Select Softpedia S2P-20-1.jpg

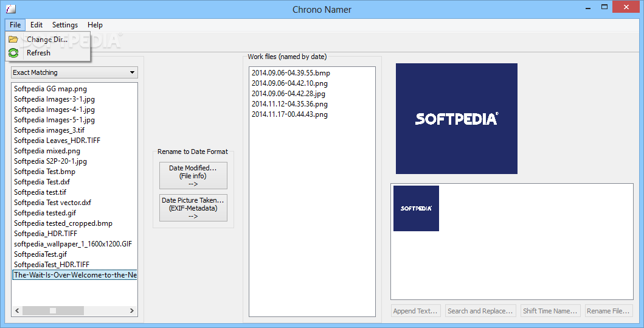click(50, 161)
